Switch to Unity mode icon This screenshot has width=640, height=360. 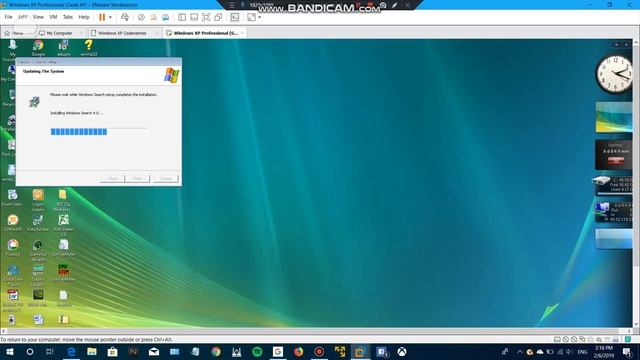click(218, 17)
